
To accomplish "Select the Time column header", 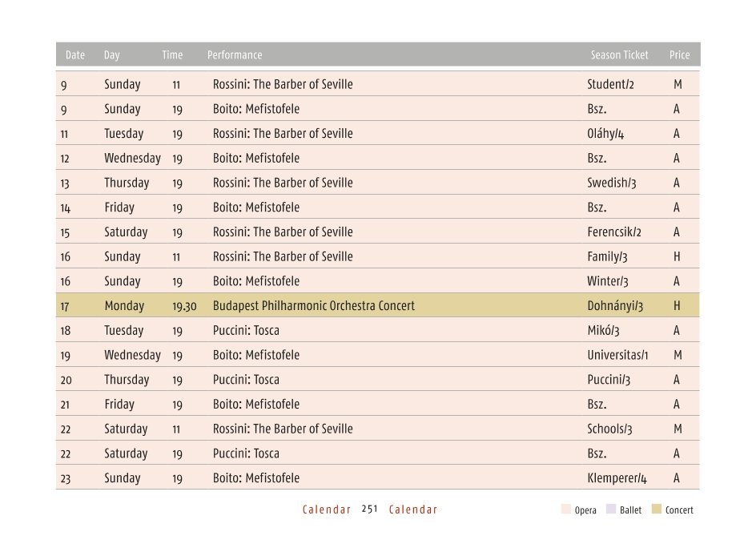I will point(172,55).
